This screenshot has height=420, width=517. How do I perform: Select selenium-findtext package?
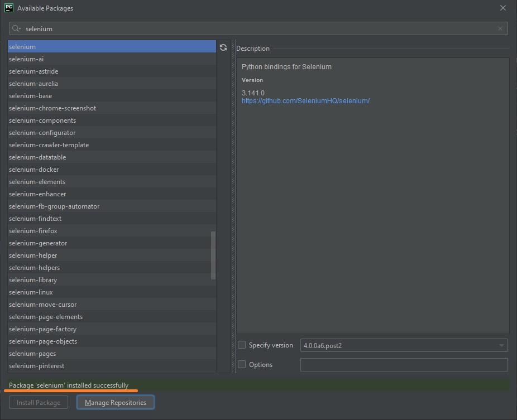112,219
